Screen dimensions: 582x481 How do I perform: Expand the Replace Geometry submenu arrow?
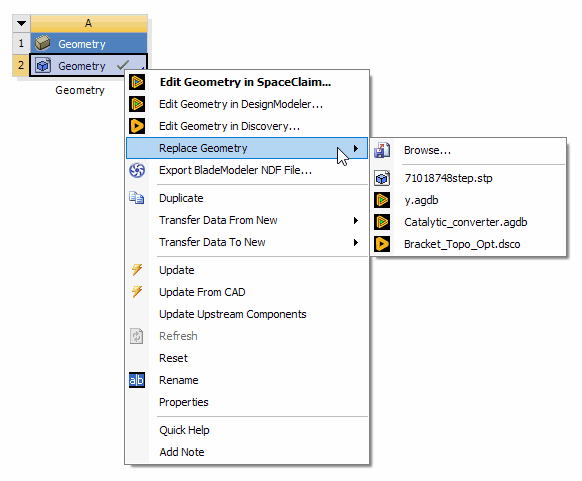356,148
